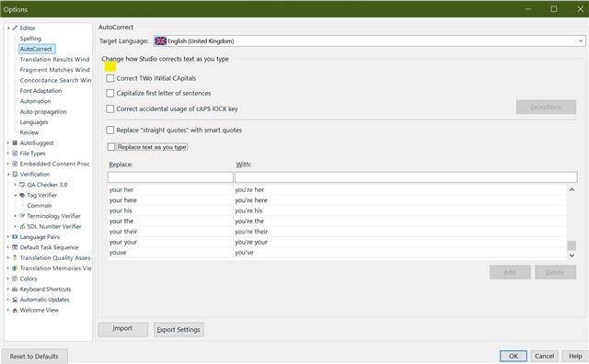The height and width of the screenshot is (364, 589).
Task: Collapse the Tag Verifier node
Action: (16, 195)
